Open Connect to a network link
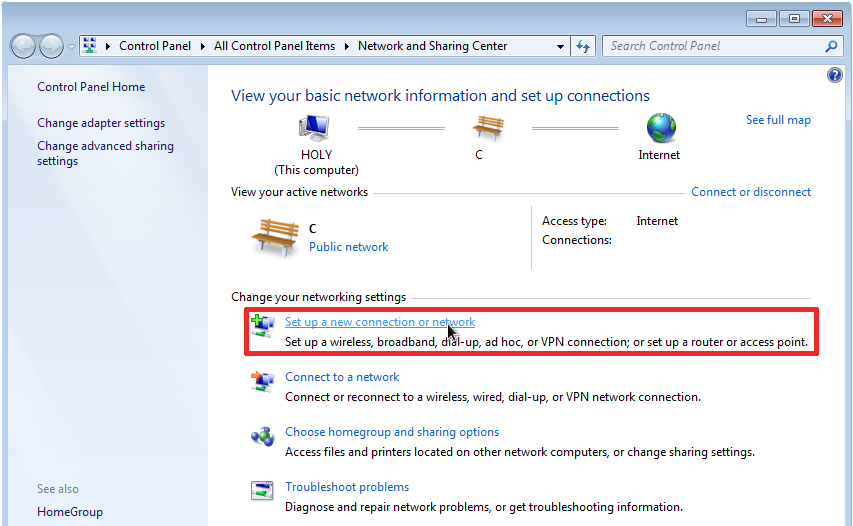This screenshot has width=853, height=526. 342,377
